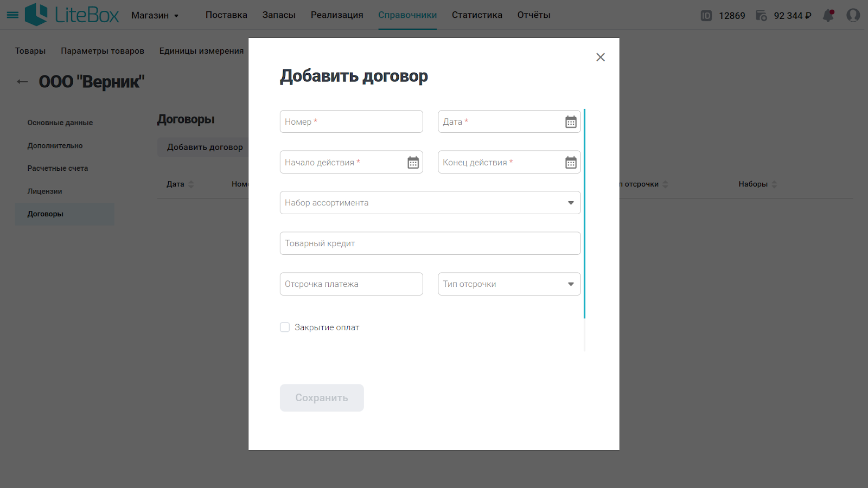Go back with the left arrow
Viewport: 868px width, 488px height.
tap(22, 82)
